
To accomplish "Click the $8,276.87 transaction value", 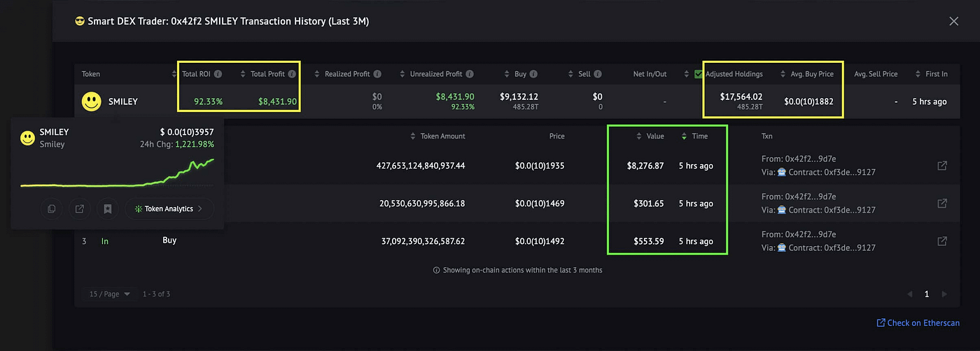I will click(645, 166).
